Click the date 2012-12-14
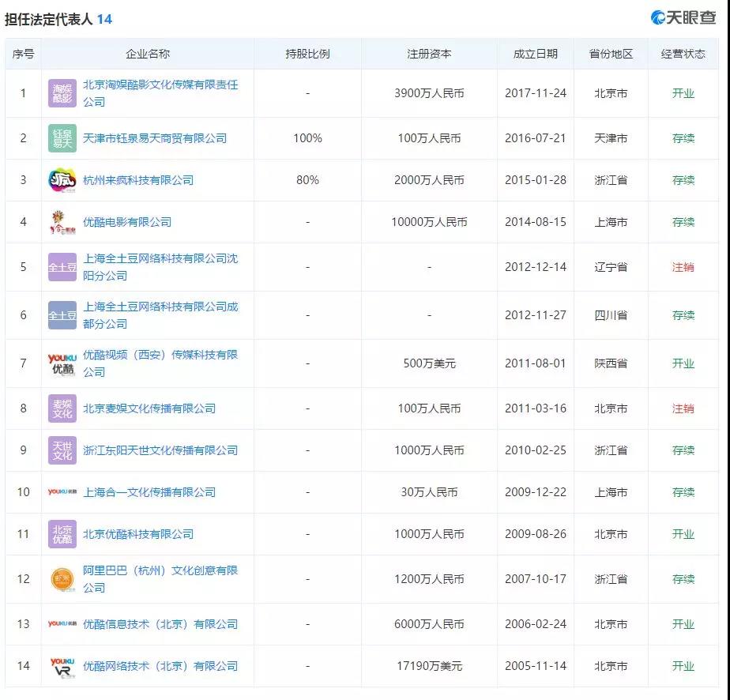This screenshot has height=700, width=730. [536, 267]
